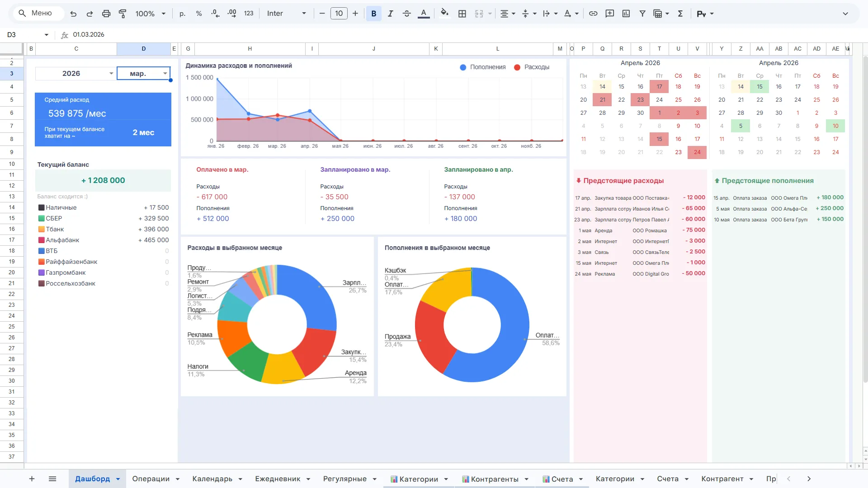Image resolution: width=868 pixels, height=488 pixels.
Task: Format as number with 123 button
Action: point(249,14)
